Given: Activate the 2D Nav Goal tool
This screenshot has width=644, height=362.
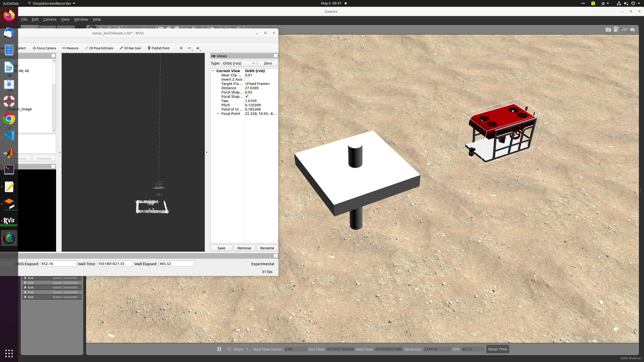Looking at the screenshot, I should pos(130,48).
